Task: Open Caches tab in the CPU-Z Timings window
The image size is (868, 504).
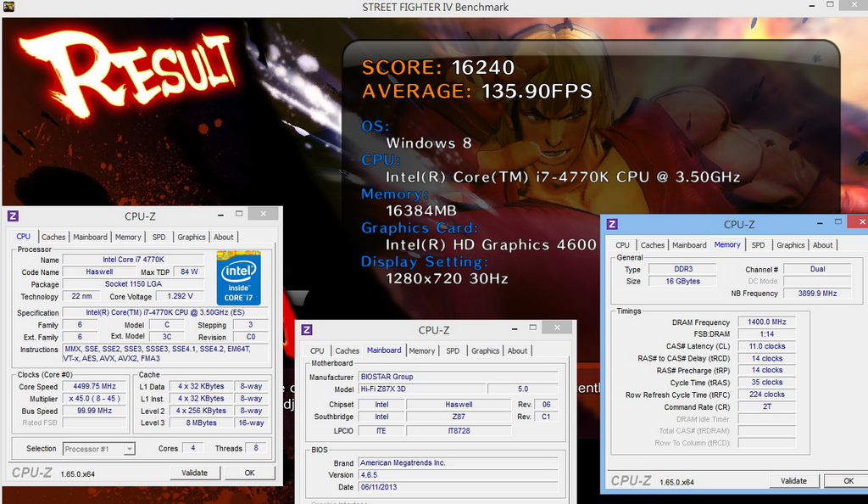Action: (x=653, y=245)
